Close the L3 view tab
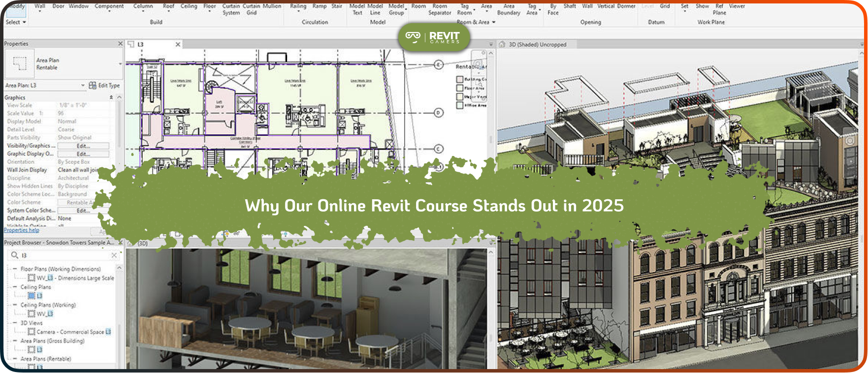Viewport: 868px width, 373px height. click(x=178, y=44)
